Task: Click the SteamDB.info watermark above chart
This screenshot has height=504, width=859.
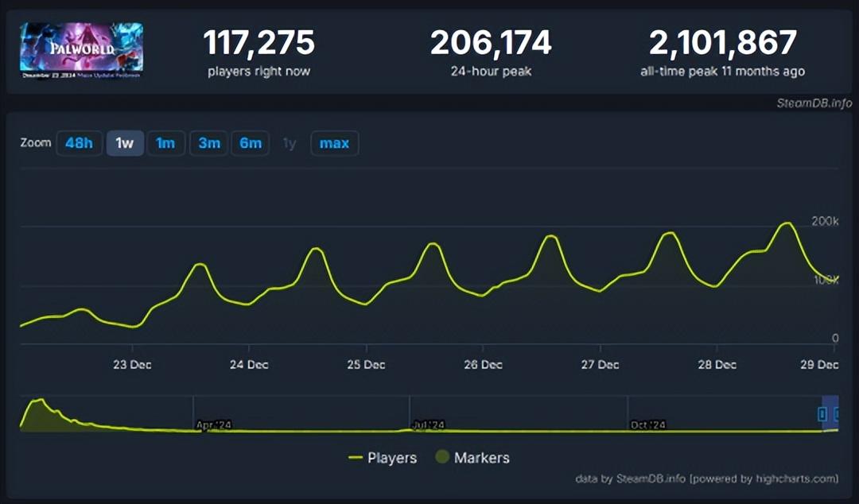Action: pyautogui.click(x=814, y=103)
